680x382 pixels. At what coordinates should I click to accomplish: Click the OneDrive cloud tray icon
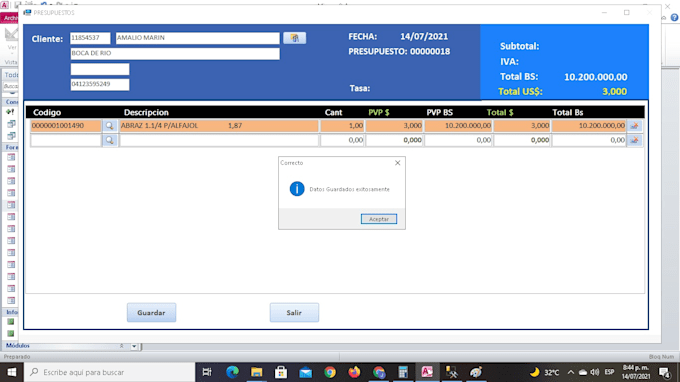pyautogui.click(x=583, y=372)
